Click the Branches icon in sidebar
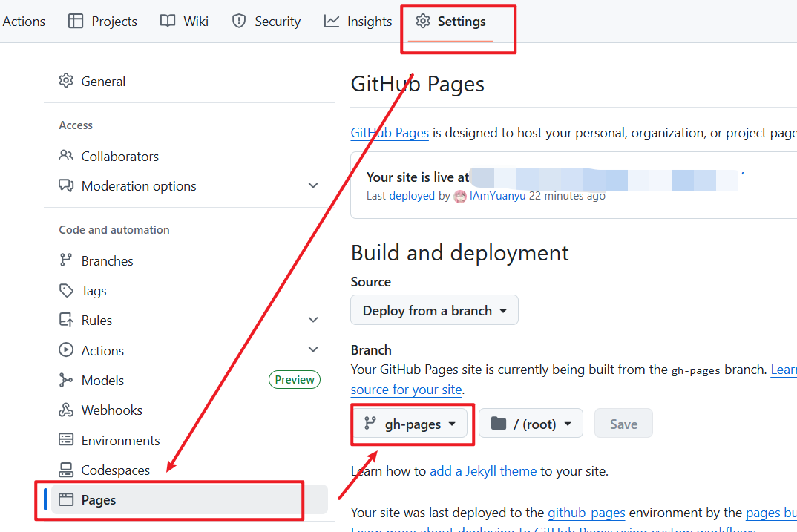This screenshot has height=532, width=797. pos(66,260)
